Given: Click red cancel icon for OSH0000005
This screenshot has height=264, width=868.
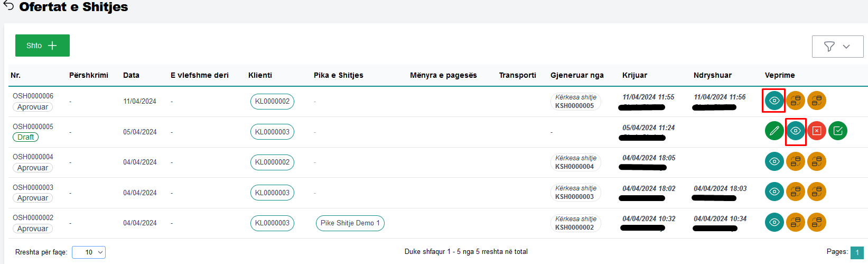Looking at the screenshot, I should coord(816,131).
